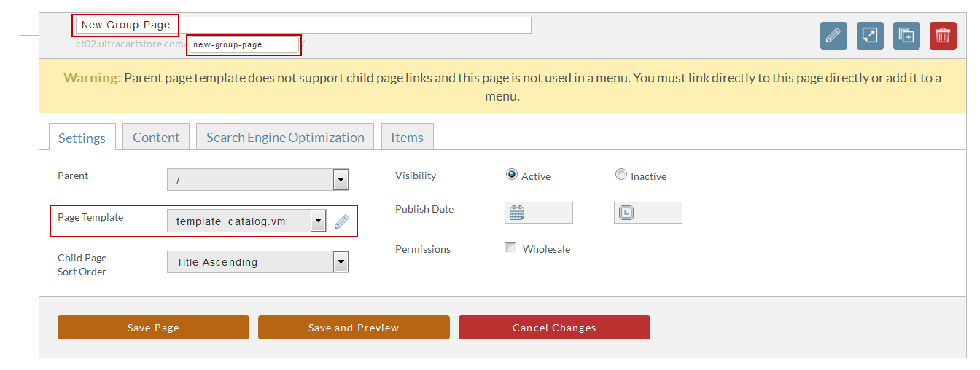Open the Page Template dropdown
This screenshot has width=980, height=370.
click(x=246, y=221)
